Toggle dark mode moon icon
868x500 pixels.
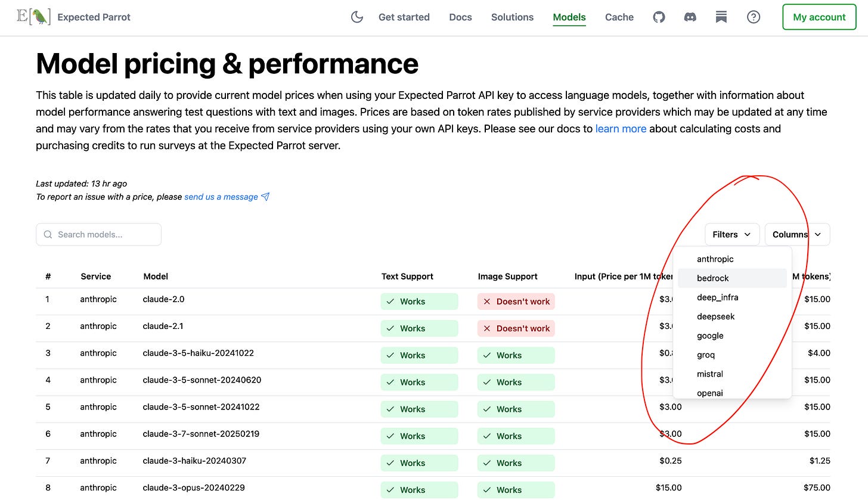point(357,17)
